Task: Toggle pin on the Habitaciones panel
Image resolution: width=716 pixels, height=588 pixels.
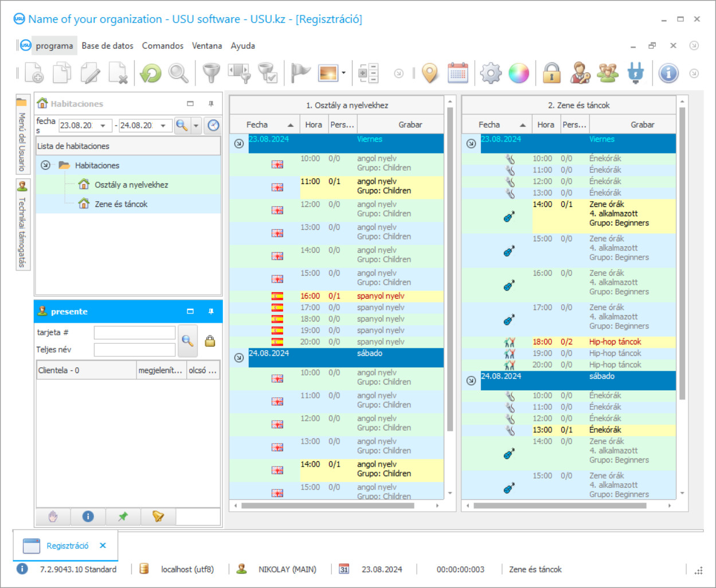Action: [x=211, y=104]
